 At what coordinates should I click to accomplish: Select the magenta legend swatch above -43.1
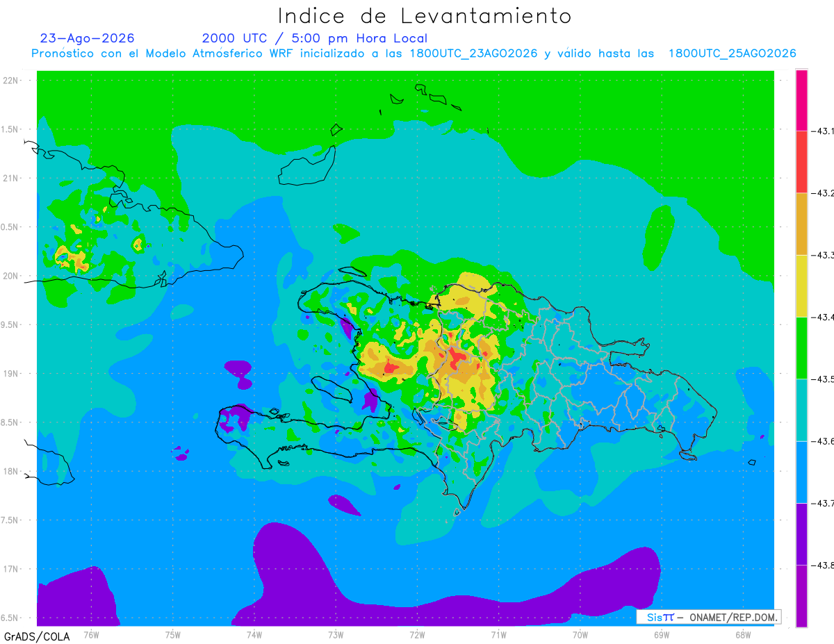pos(801,100)
